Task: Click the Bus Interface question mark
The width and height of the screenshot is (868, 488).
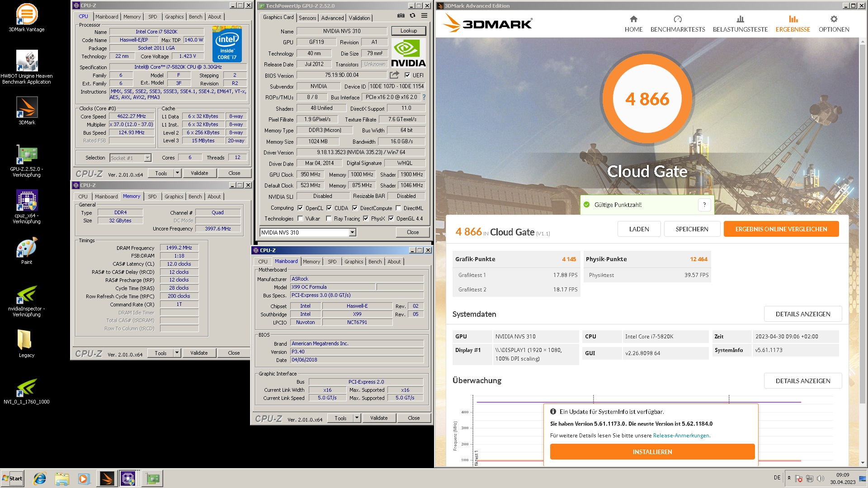Action: 424,97
